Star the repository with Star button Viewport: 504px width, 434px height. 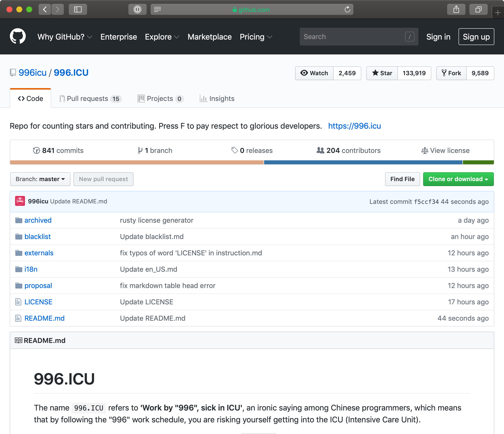(x=382, y=73)
